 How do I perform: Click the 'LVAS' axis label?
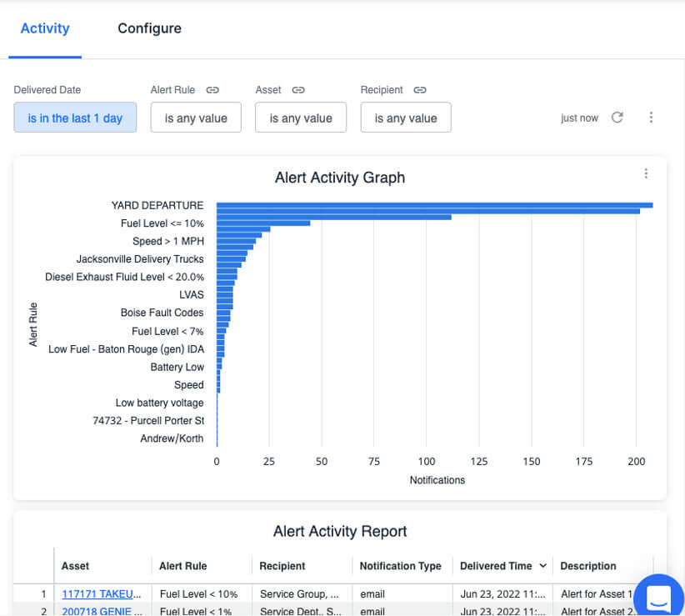[x=192, y=295]
